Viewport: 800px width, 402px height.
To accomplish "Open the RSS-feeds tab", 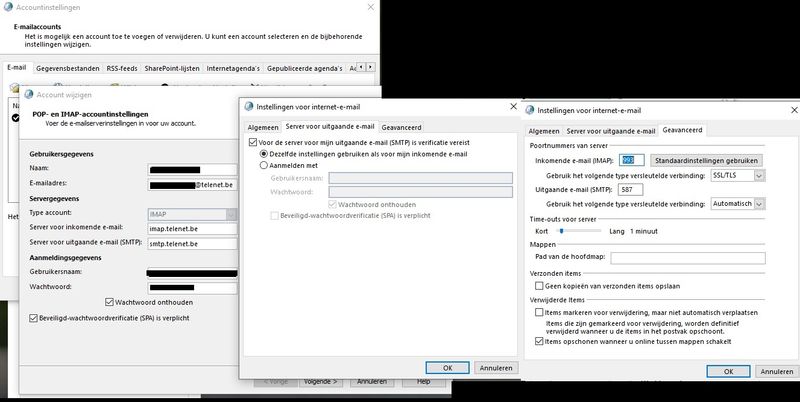I will (x=122, y=68).
